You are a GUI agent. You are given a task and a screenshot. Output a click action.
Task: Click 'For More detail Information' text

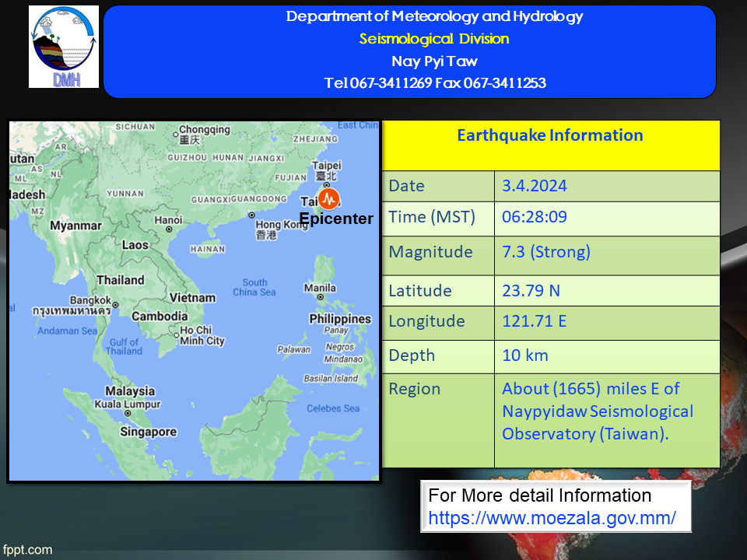click(x=540, y=495)
